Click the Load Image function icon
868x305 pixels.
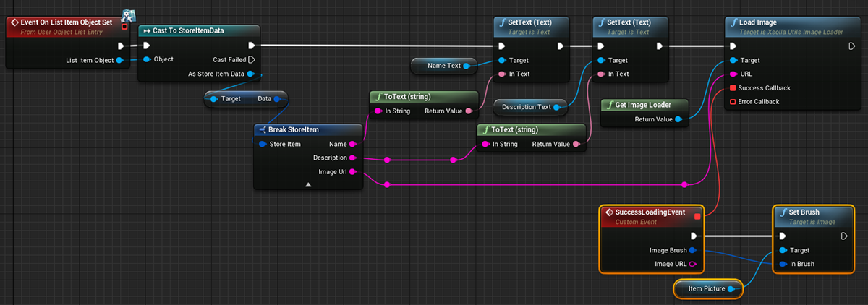[x=732, y=22]
